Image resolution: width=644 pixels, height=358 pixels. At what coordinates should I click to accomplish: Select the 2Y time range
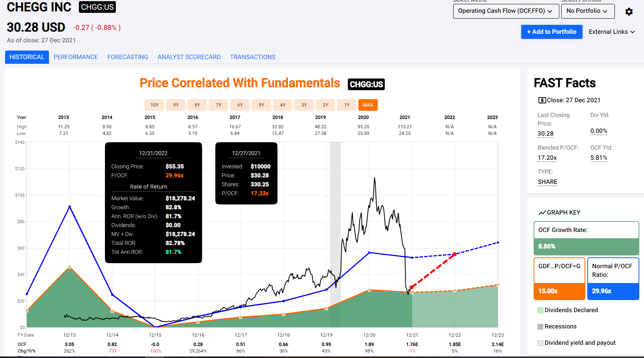click(x=325, y=105)
